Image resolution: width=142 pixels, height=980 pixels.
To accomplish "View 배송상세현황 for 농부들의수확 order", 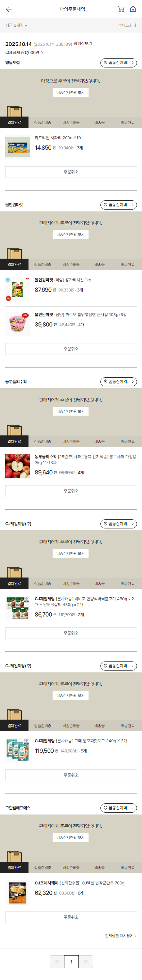I will 71,411.
